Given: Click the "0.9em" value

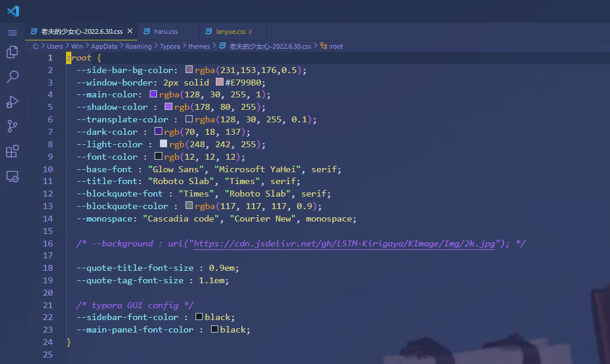Looking at the screenshot, I should coord(221,268).
